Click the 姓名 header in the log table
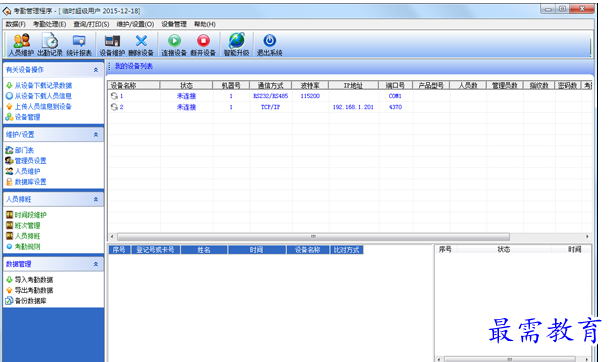The height and width of the screenshot is (362, 610). [x=204, y=250]
